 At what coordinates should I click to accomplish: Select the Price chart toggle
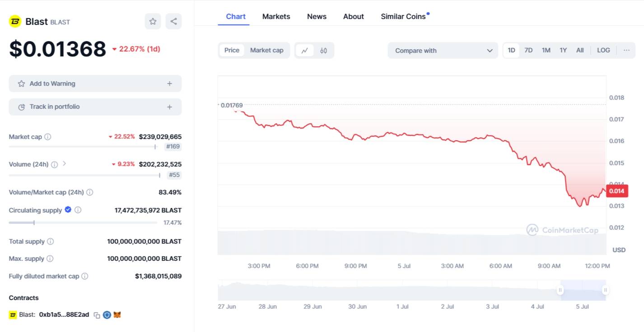[x=232, y=50]
